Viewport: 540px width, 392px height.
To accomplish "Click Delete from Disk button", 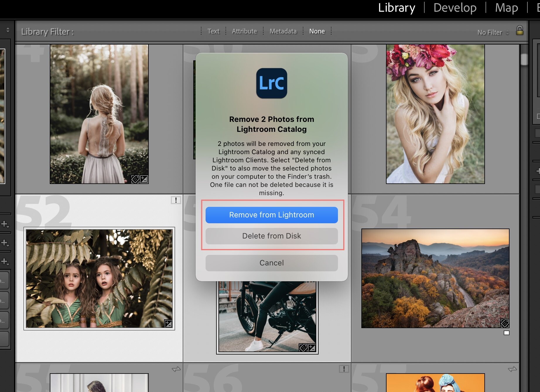I will (x=271, y=236).
